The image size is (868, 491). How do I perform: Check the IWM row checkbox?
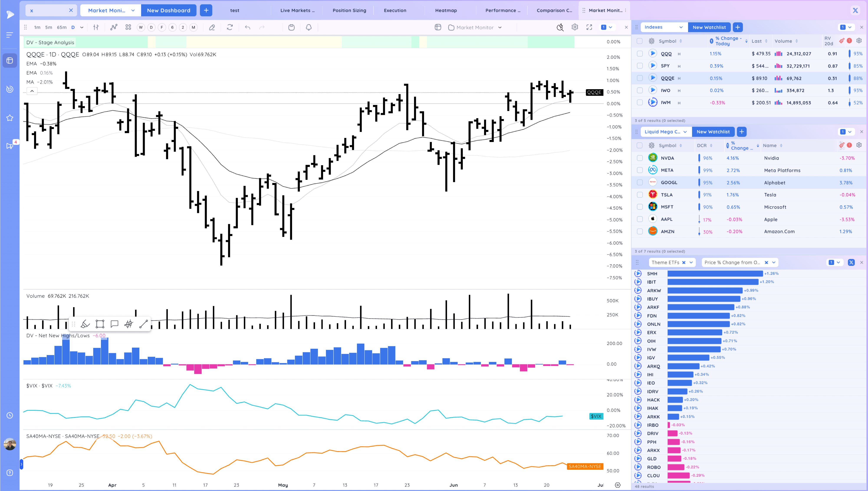coord(640,103)
